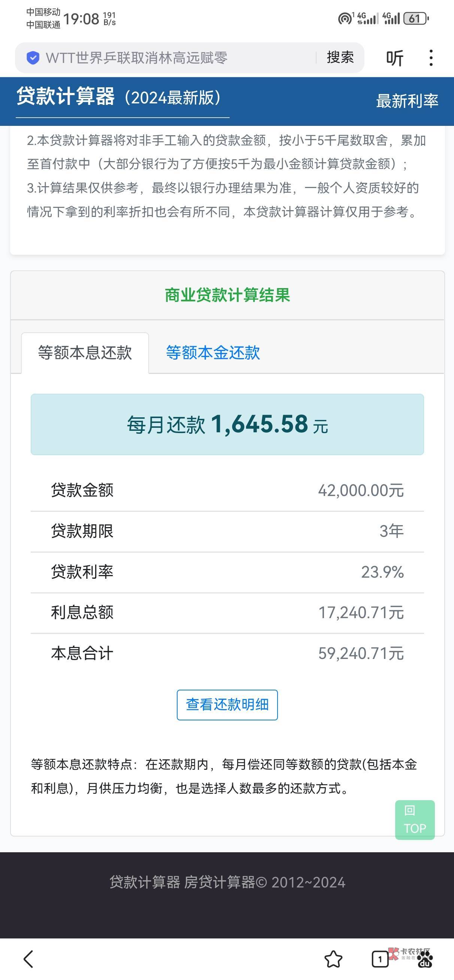Screen dimensions: 454x980
Task: Open the 最新利率 link
Action: [x=407, y=101]
